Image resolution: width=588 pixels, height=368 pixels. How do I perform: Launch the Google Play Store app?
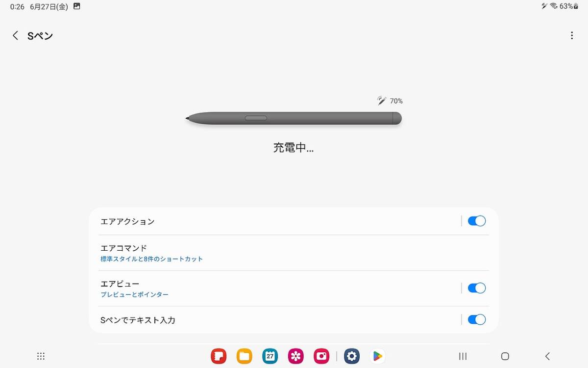tap(377, 356)
